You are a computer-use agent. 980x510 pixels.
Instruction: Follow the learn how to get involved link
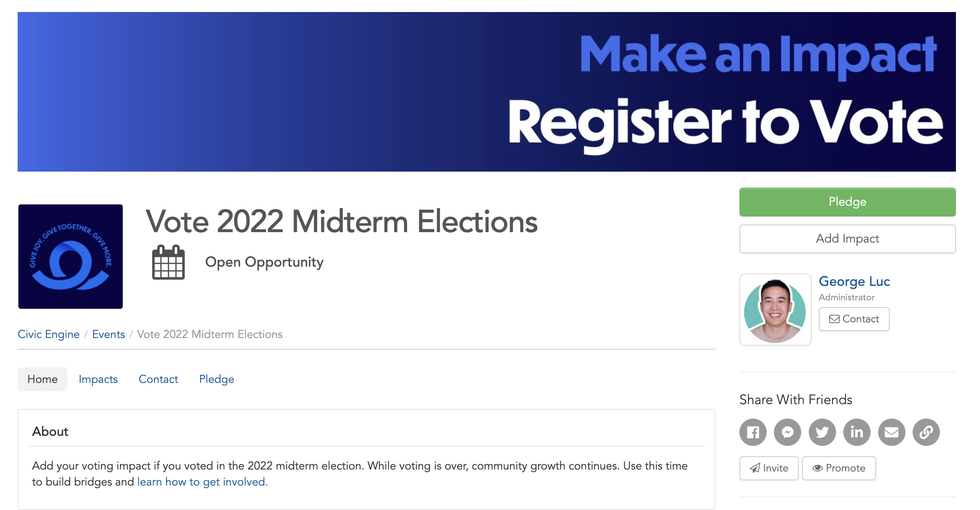pyautogui.click(x=202, y=482)
